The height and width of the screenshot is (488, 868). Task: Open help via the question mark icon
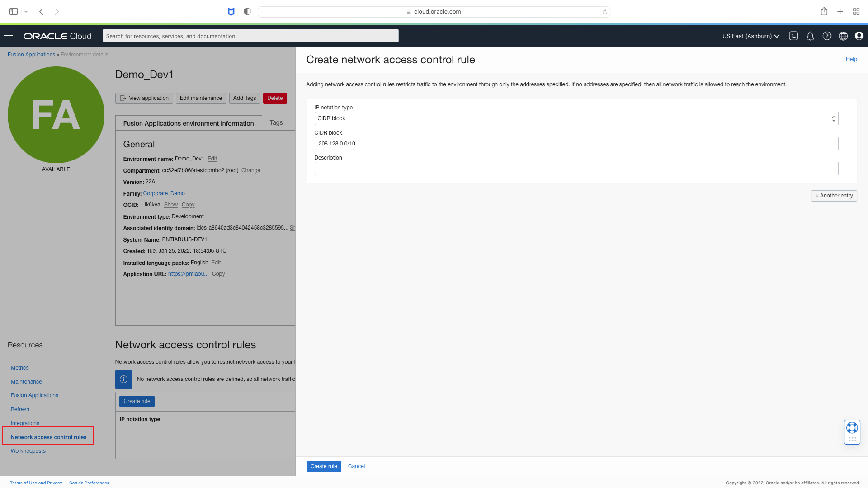pyautogui.click(x=827, y=36)
